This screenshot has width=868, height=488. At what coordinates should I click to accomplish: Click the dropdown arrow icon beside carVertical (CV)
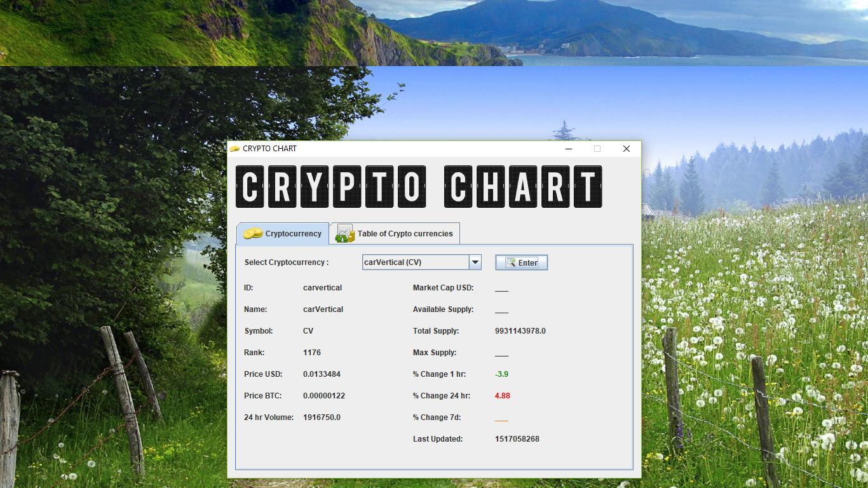(x=474, y=262)
